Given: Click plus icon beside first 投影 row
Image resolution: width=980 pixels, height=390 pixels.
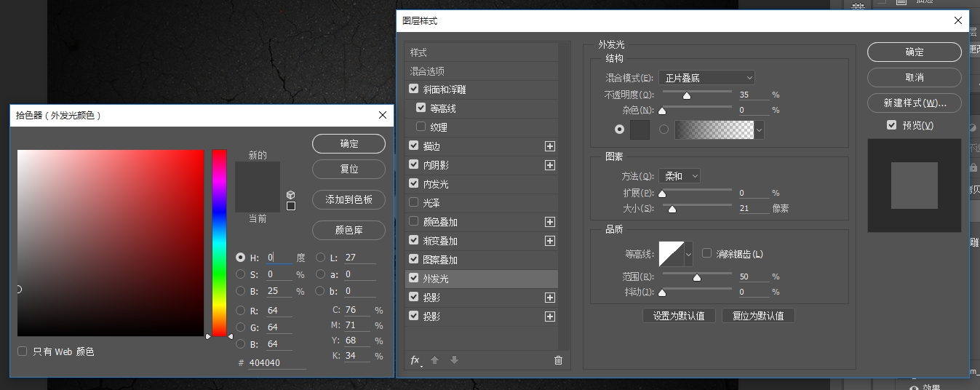Looking at the screenshot, I should pyautogui.click(x=550, y=298).
